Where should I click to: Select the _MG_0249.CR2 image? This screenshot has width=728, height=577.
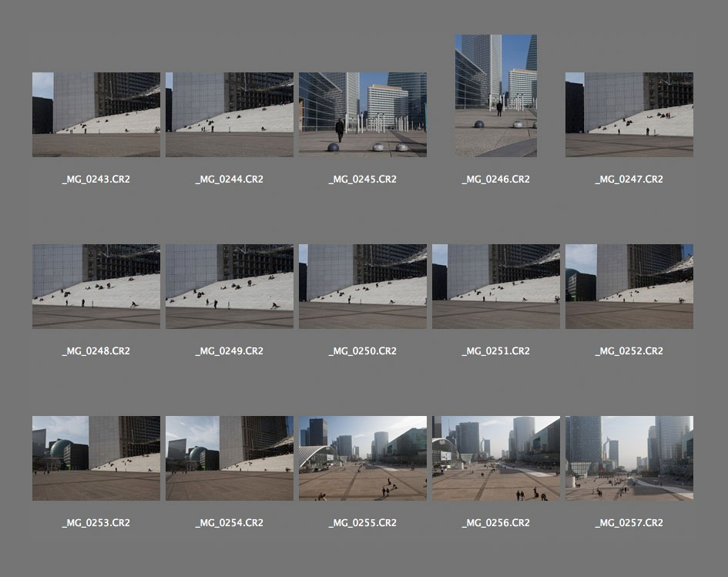[x=230, y=287]
